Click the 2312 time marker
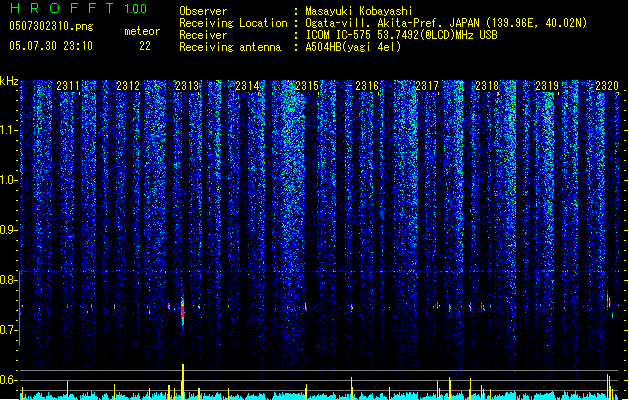 point(128,85)
